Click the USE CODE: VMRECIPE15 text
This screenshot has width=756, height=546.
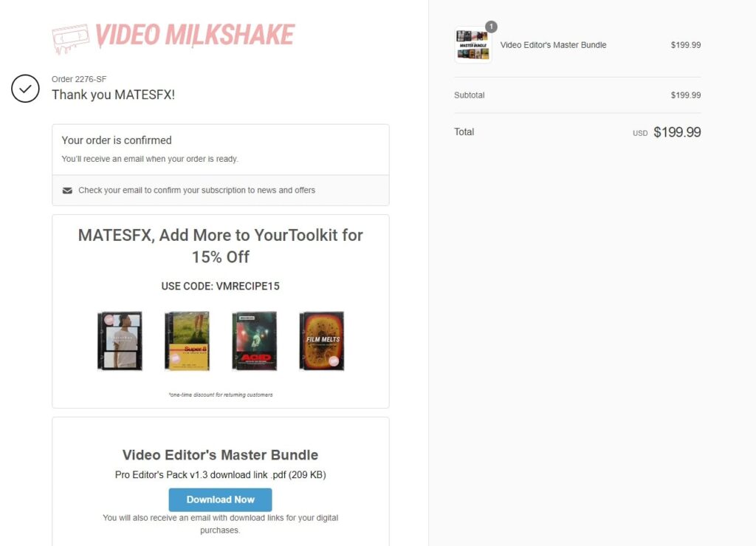220,286
